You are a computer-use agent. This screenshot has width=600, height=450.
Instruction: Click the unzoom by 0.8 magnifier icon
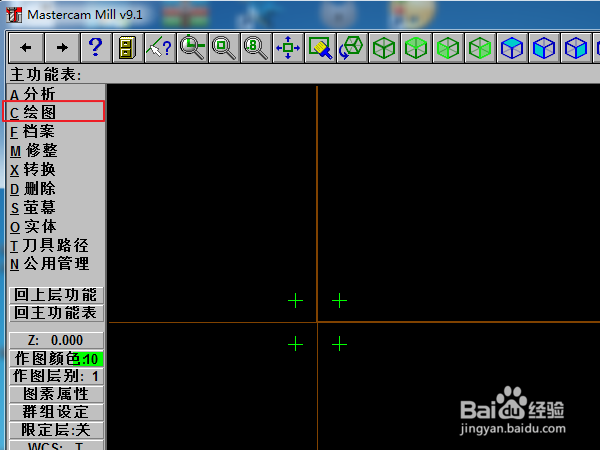coord(256,48)
